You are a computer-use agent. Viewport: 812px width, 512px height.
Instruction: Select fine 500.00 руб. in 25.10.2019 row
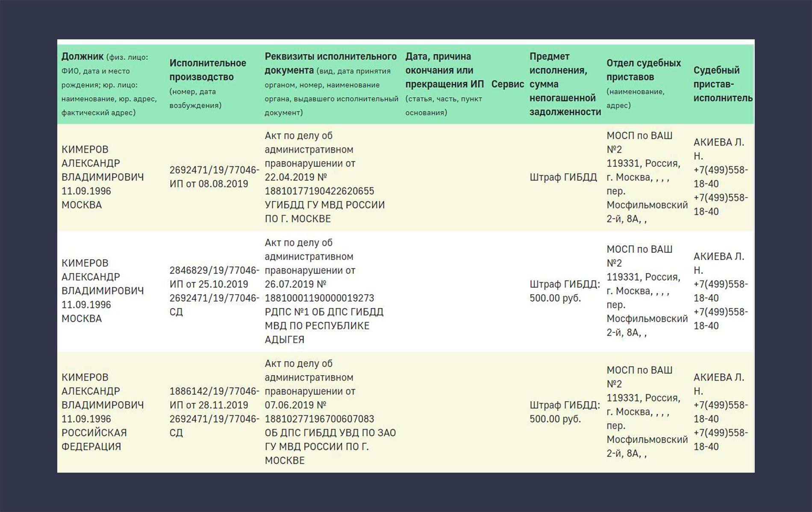point(565,291)
